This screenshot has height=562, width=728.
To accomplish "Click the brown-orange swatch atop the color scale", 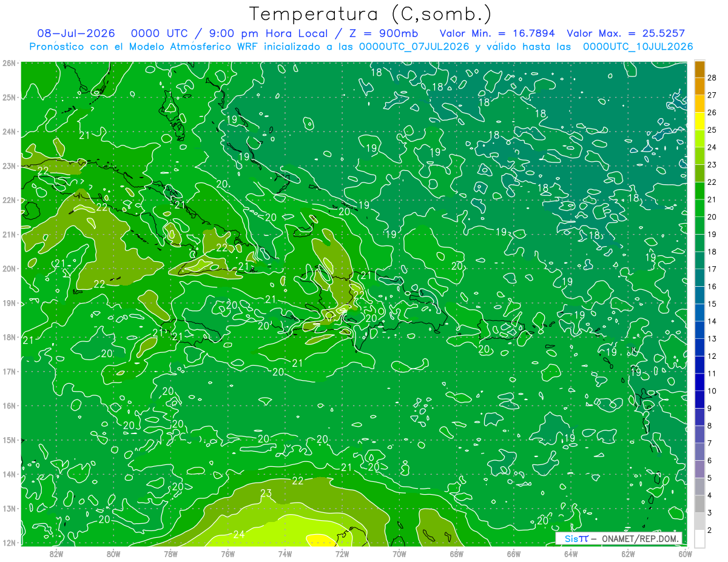I will [x=699, y=69].
